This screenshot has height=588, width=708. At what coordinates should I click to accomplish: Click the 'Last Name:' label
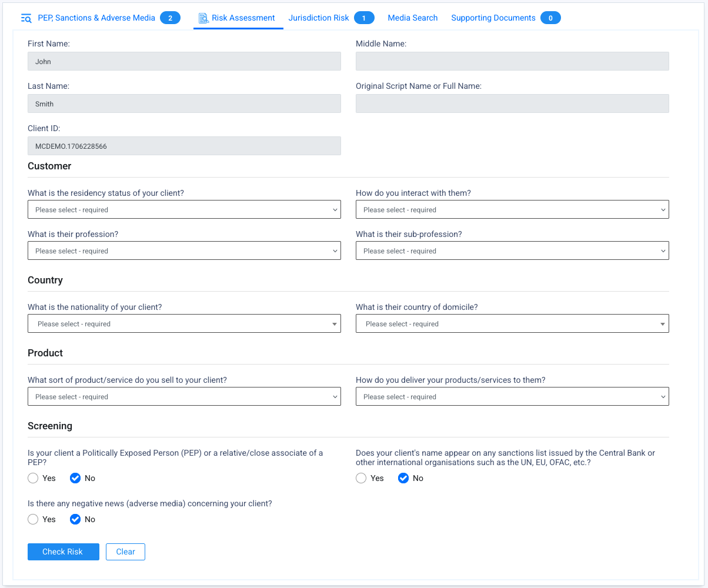click(x=48, y=86)
